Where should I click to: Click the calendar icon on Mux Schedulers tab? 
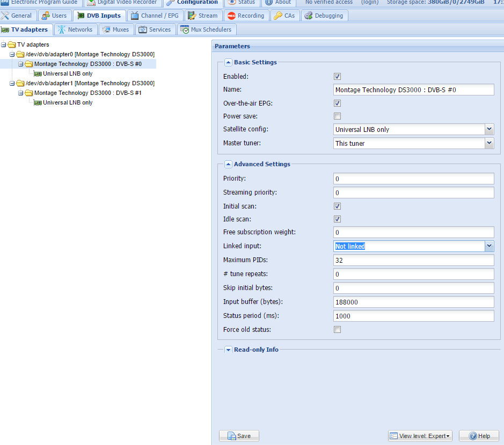tap(185, 29)
